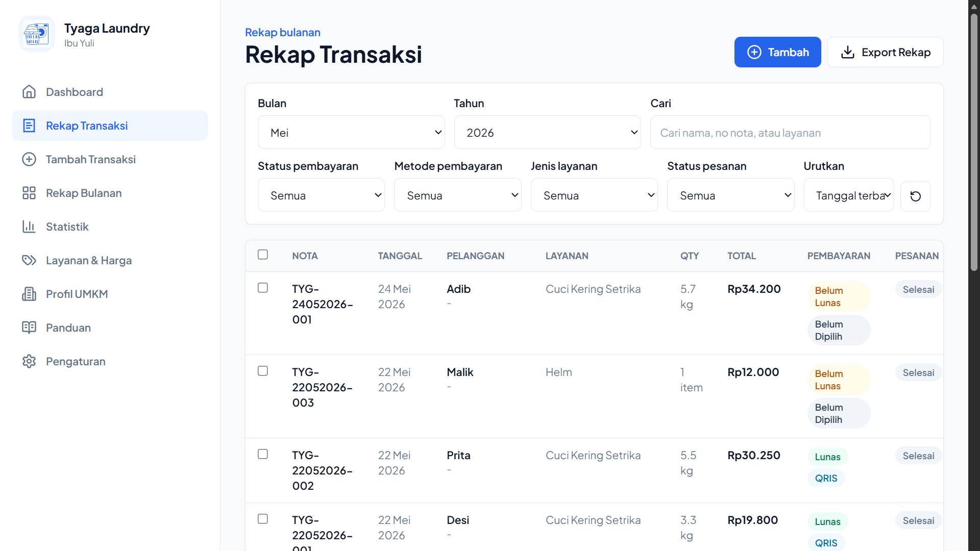
Task: Click customer name Malik
Action: tap(460, 372)
